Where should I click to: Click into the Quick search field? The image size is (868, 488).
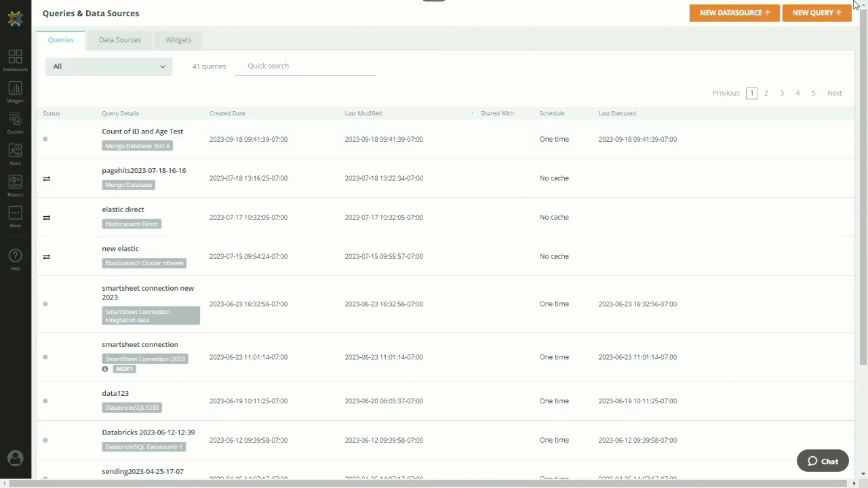coord(304,66)
